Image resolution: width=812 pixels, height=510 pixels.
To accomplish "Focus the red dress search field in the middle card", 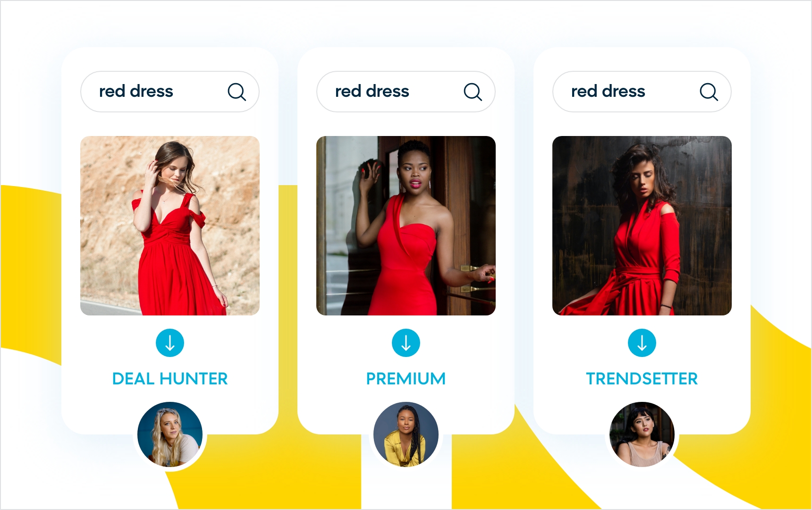I will [406, 92].
